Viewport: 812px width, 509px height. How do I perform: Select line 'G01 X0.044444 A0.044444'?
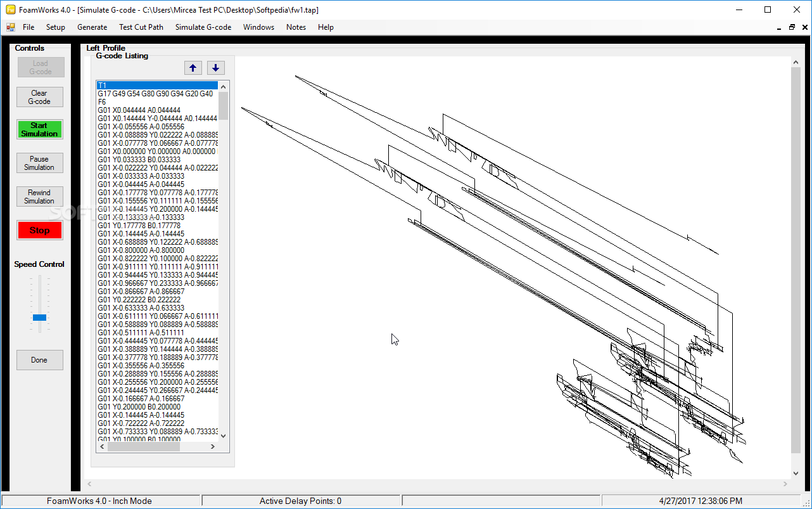[x=157, y=110]
